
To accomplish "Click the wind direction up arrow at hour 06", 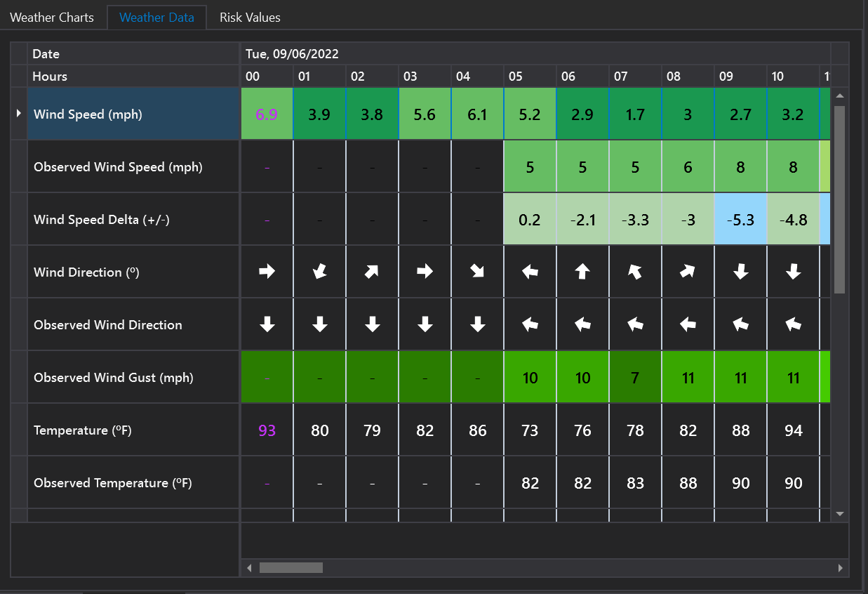I will pos(582,272).
